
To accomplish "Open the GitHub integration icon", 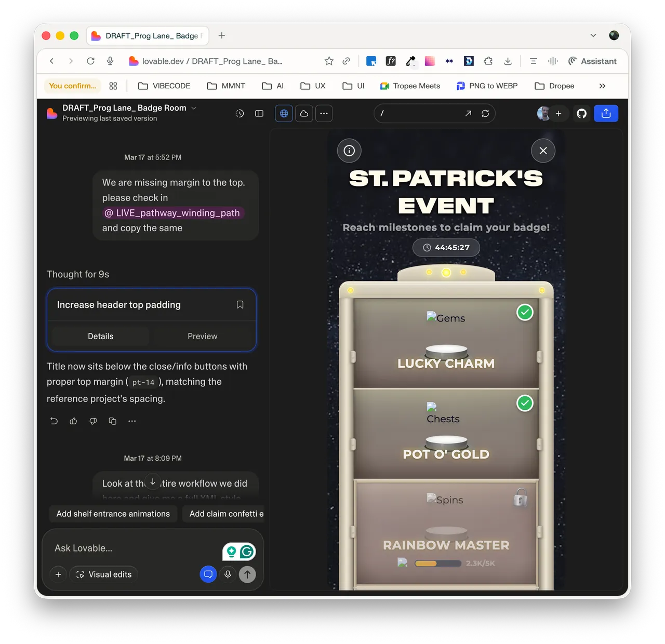I will click(x=582, y=113).
